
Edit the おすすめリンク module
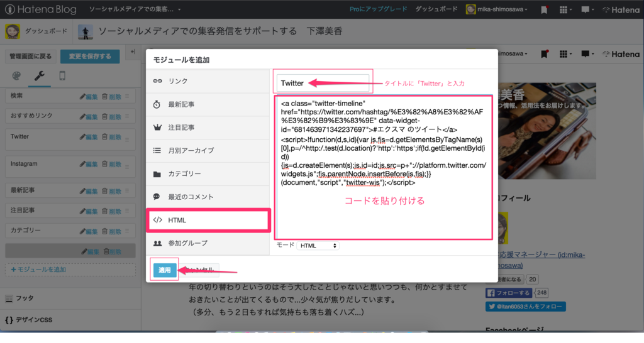coord(89,117)
